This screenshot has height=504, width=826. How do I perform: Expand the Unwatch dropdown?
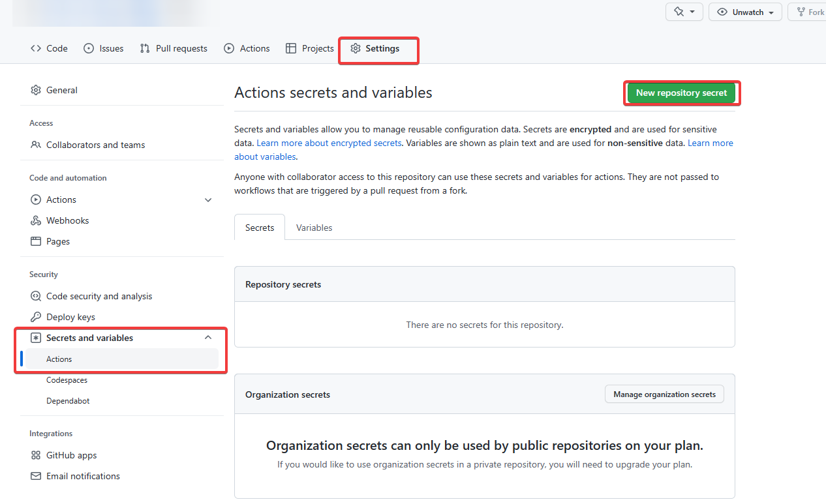pos(771,11)
